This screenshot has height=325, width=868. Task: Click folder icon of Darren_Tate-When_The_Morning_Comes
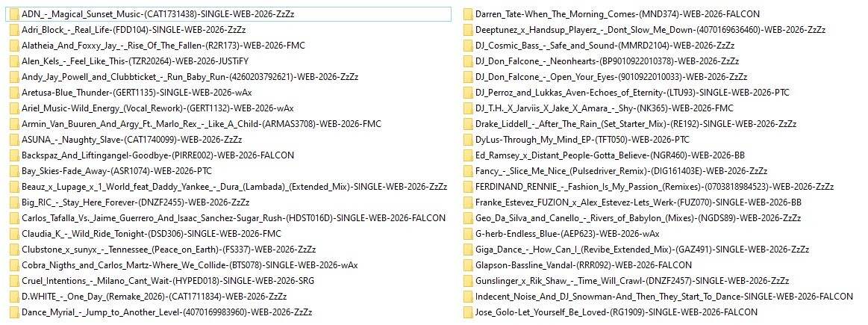[x=468, y=14]
